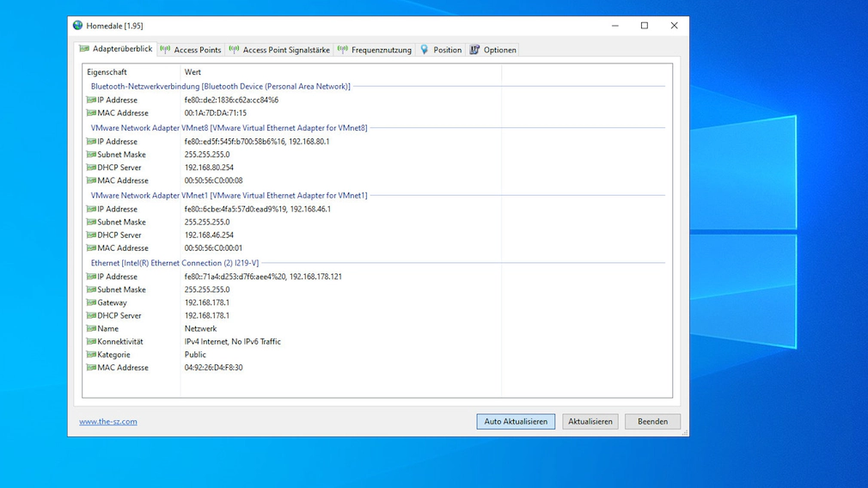
Task: Select DHCP value 192.168.80.254
Action: (x=209, y=167)
